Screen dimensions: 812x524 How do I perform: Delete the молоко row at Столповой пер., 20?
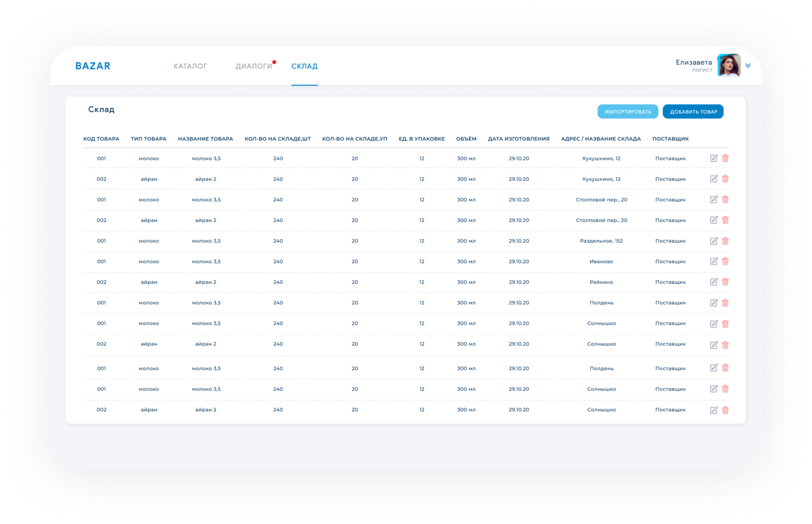tap(725, 199)
